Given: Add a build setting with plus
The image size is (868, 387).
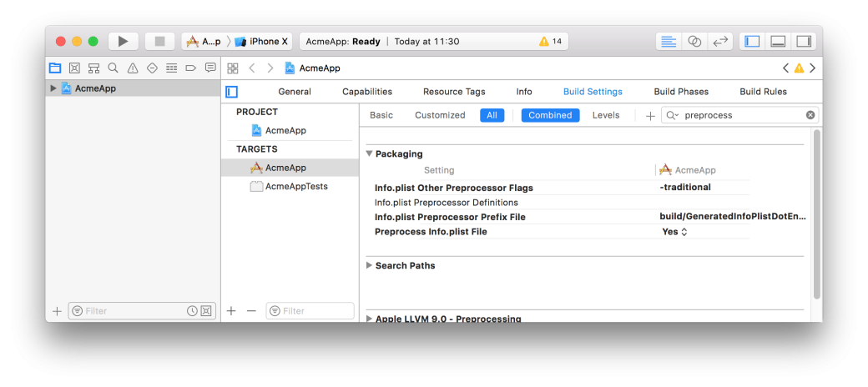Looking at the screenshot, I should (x=650, y=116).
